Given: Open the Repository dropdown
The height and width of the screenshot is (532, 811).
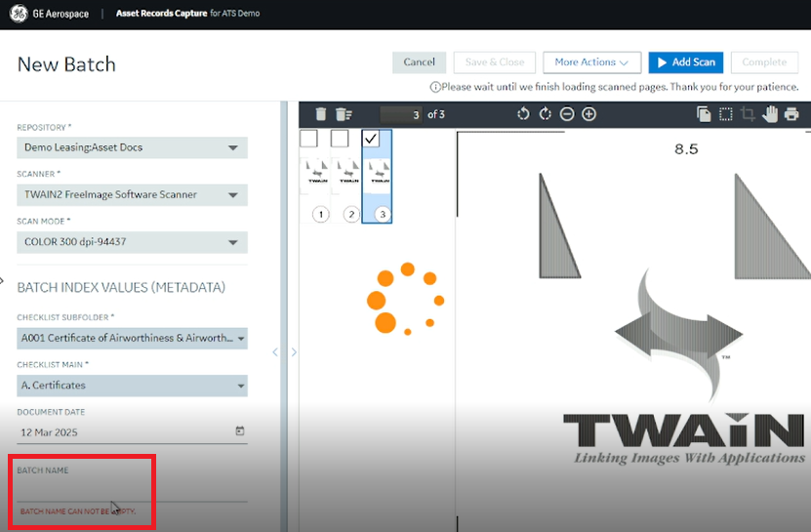Looking at the screenshot, I should (132, 147).
